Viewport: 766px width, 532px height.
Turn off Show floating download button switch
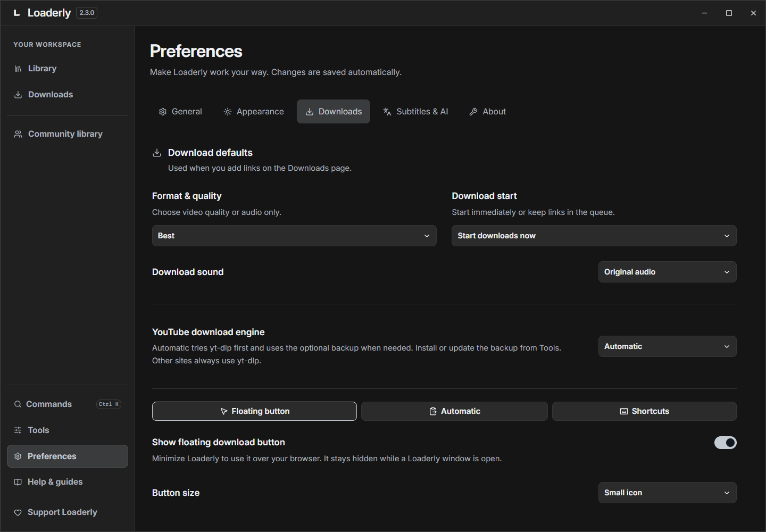[726, 443]
